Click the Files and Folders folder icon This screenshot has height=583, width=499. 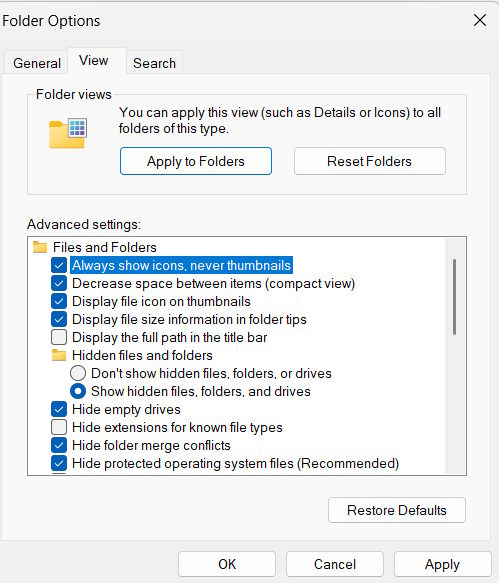click(40, 247)
